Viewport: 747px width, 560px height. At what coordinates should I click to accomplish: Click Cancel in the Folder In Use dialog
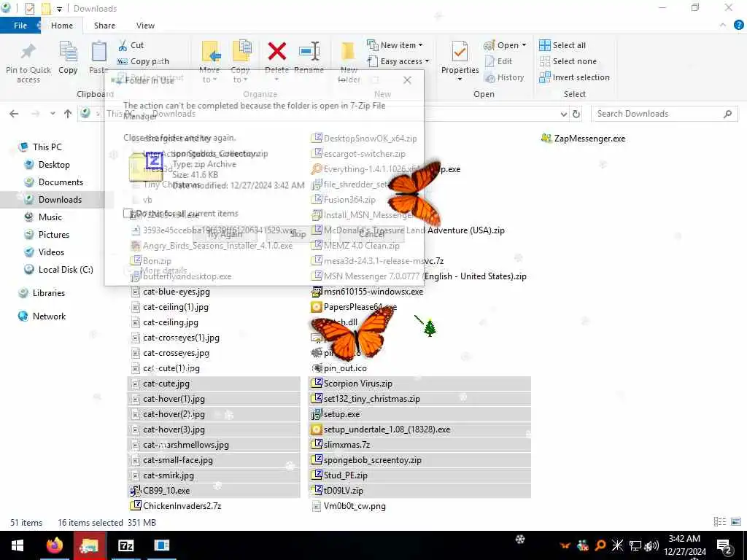371,234
